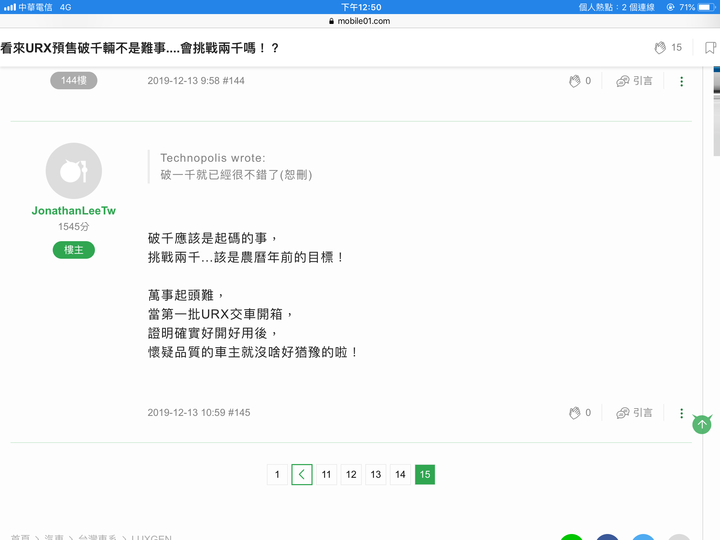
Task: Tap the cellular signal bars
Action: click(10, 7)
